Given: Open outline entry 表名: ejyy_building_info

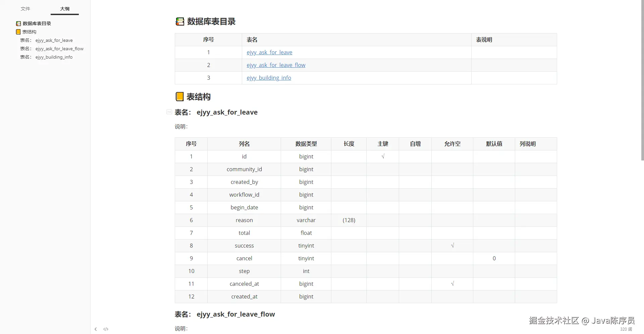Looking at the screenshot, I should (46, 57).
